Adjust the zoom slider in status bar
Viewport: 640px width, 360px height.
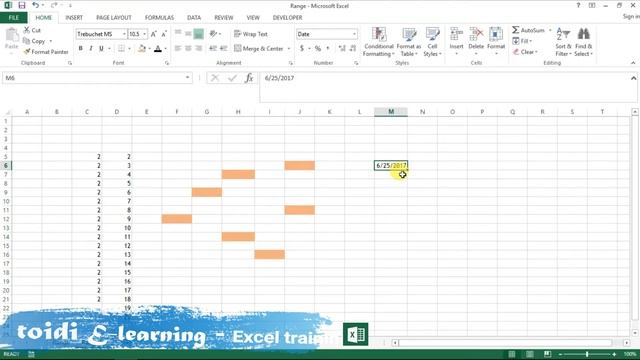click(587, 354)
